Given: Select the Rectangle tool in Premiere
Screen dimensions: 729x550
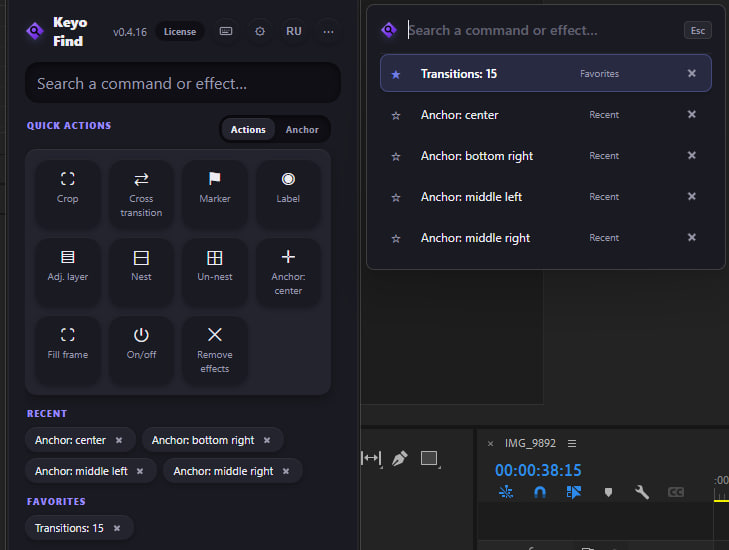Looking at the screenshot, I should pyautogui.click(x=429, y=458).
